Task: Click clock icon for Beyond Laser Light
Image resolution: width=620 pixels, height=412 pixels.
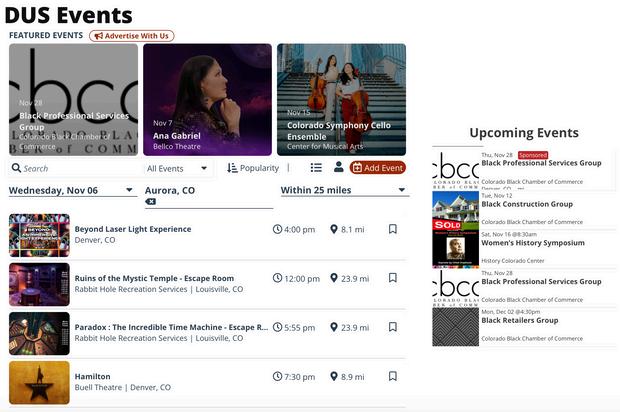Action: [277, 229]
